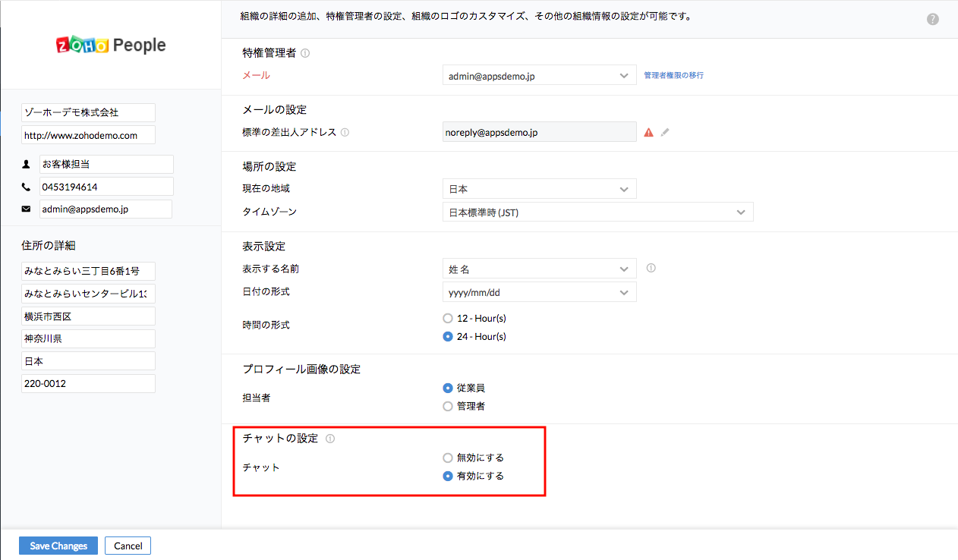Screen dimensions: 958x560
Task: Click the Cancel button
Action: pos(128,546)
